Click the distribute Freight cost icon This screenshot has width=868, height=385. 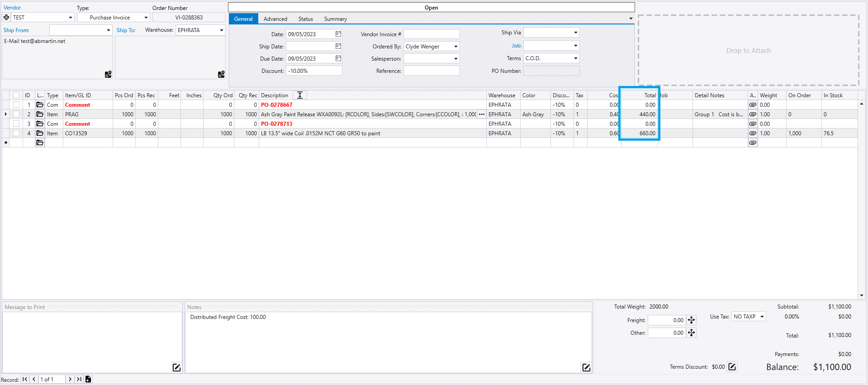click(691, 320)
